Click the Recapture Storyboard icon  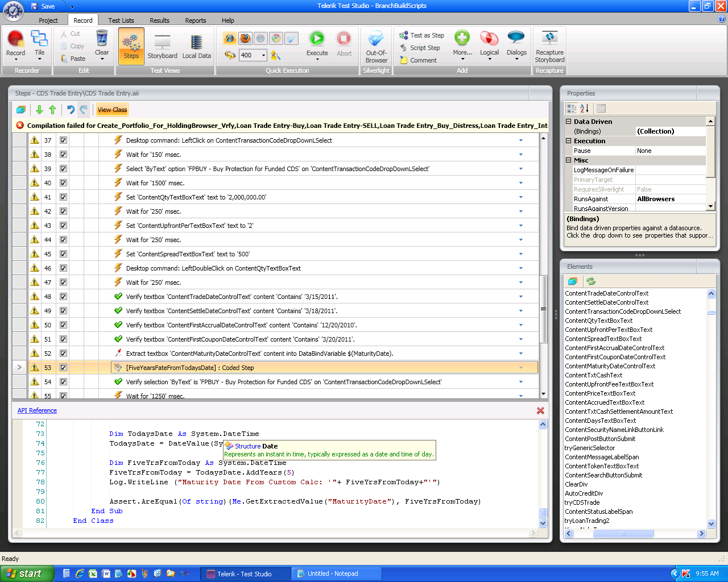point(549,38)
